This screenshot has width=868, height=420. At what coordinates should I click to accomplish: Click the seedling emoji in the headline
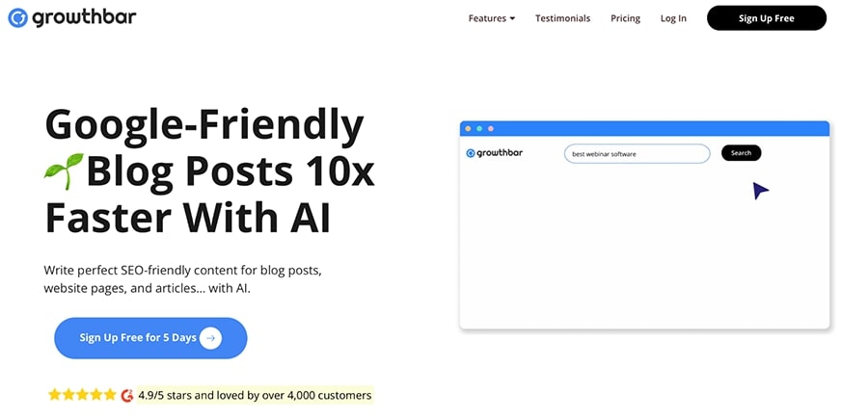[64, 171]
